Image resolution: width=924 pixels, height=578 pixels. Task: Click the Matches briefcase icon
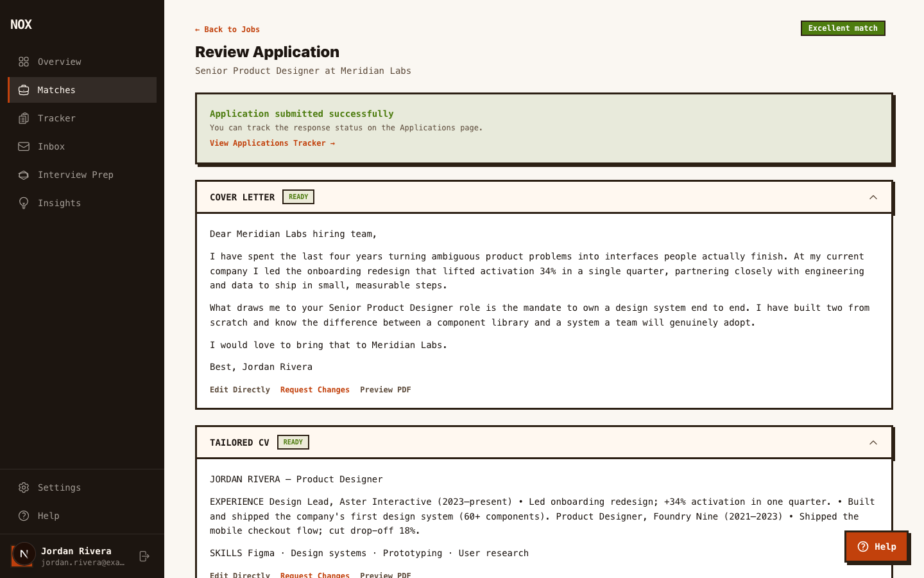24,90
